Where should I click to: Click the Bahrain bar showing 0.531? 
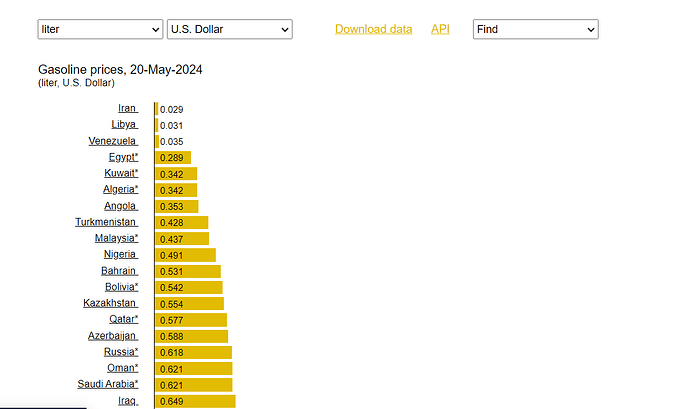pos(187,271)
